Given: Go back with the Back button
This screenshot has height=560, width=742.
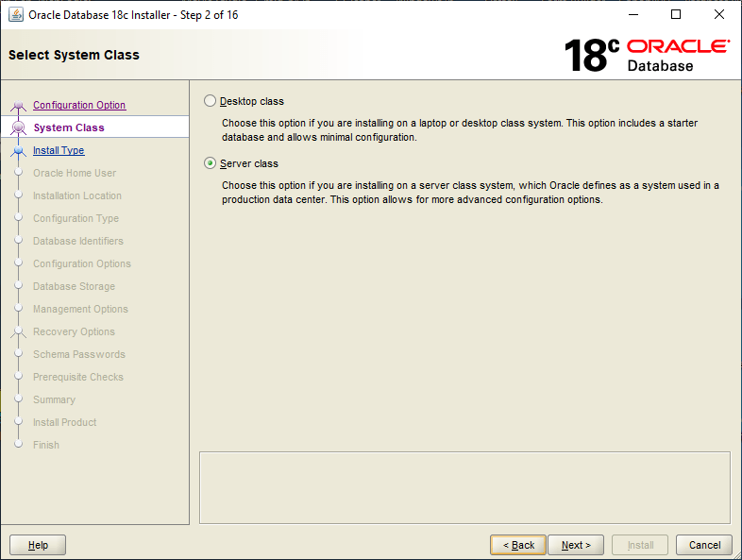Looking at the screenshot, I should pyautogui.click(x=518, y=545).
